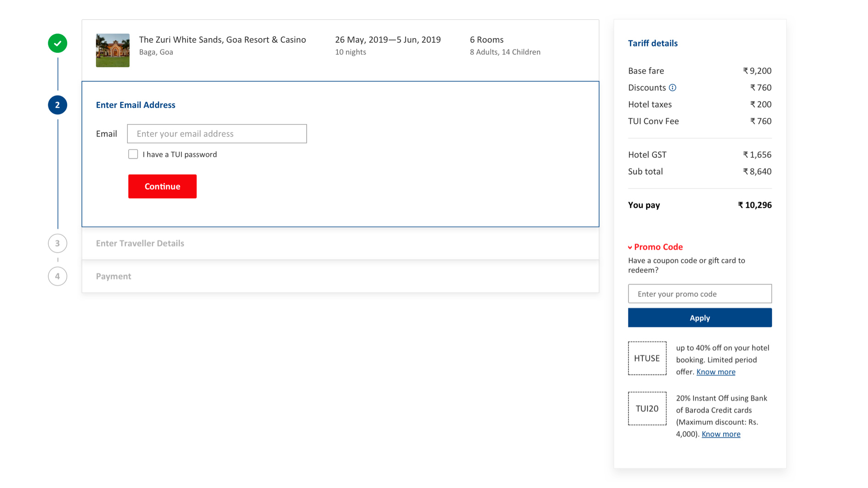Open the Zuri White Sands hotel thumbnail

(113, 50)
